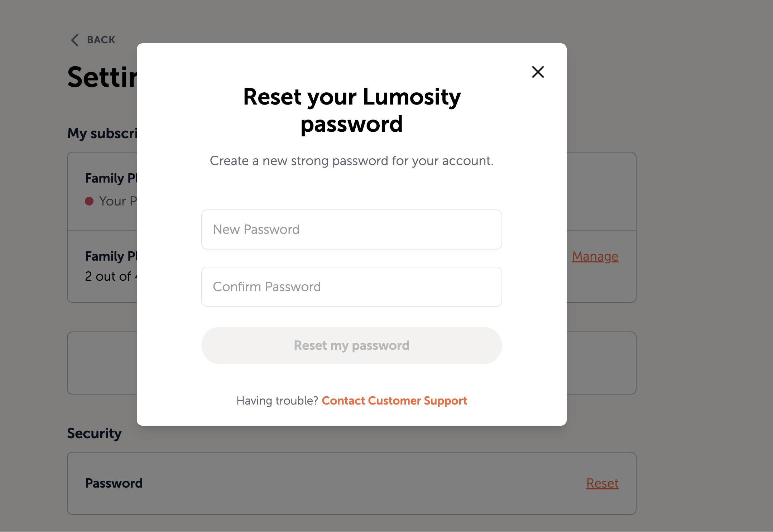Focus the Confirm Password input field
The height and width of the screenshot is (532, 773).
click(x=351, y=287)
